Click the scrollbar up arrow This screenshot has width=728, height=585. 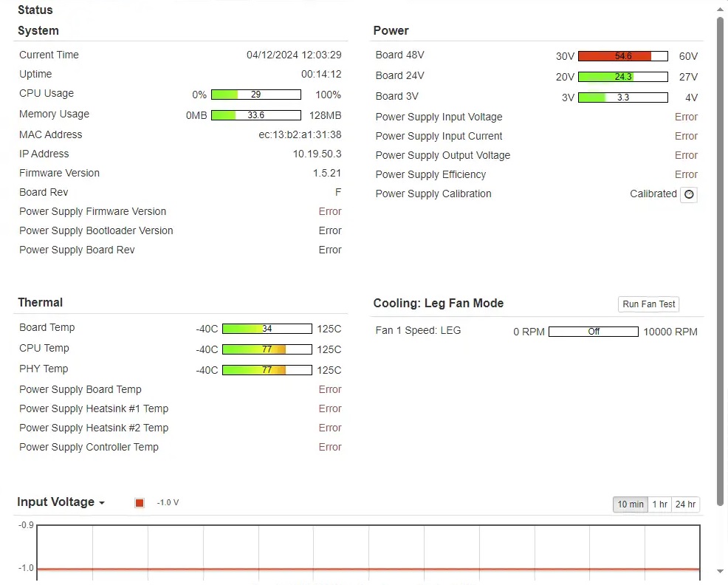(x=721, y=9)
